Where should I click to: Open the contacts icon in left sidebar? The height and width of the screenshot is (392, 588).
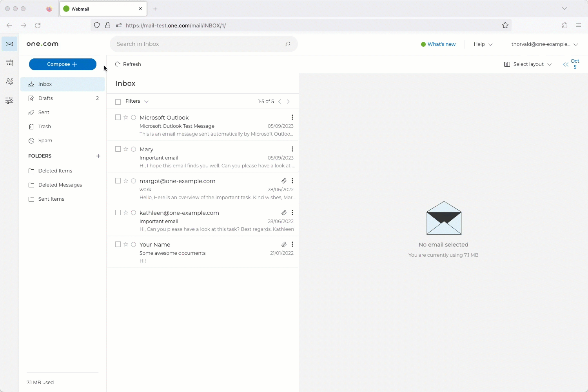(9, 82)
